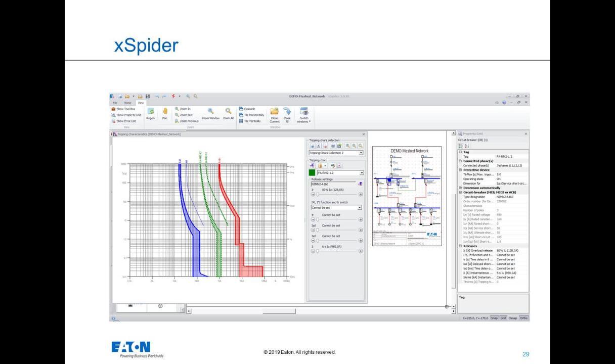Click the Ir 80% Iu slider handle
Viewport: 615px width, 364px height.
click(x=318, y=194)
